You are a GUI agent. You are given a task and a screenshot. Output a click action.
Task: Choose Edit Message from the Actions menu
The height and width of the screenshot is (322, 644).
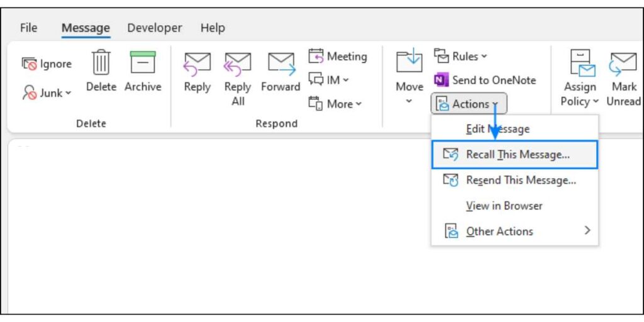click(x=514, y=129)
